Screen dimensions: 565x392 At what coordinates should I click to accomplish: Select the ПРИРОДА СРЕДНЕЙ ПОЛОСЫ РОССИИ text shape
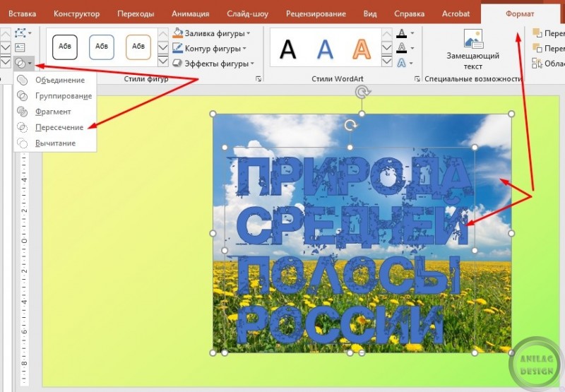coord(350,249)
